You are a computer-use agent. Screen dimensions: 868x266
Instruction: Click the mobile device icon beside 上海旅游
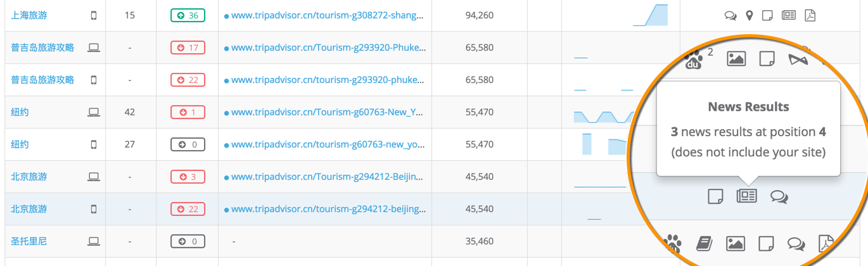coord(94,15)
